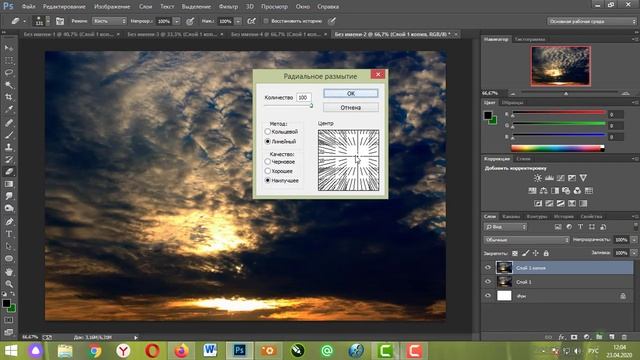Select the Horizontal Type tool in the toolbox
This screenshot has height=360, width=640.
click(x=9, y=234)
